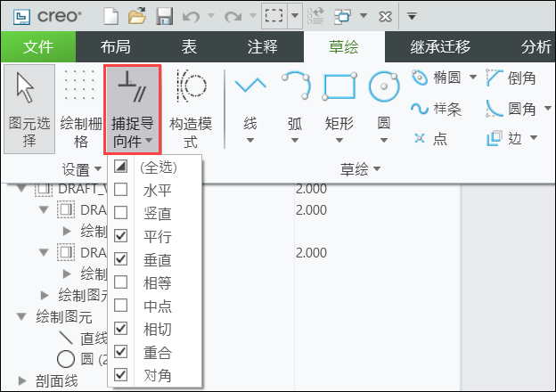Viewport: 556px width, 392px height.
Task: Click the Save disk icon
Action: click(164, 15)
